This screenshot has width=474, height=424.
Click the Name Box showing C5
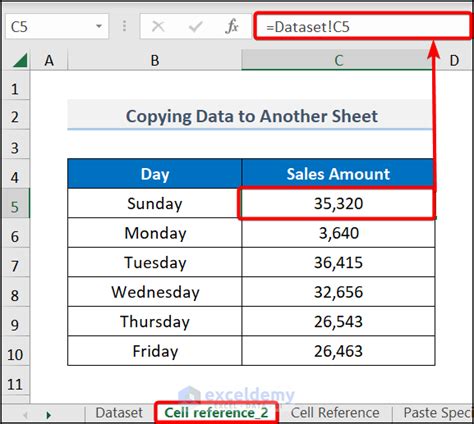(x=57, y=26)
